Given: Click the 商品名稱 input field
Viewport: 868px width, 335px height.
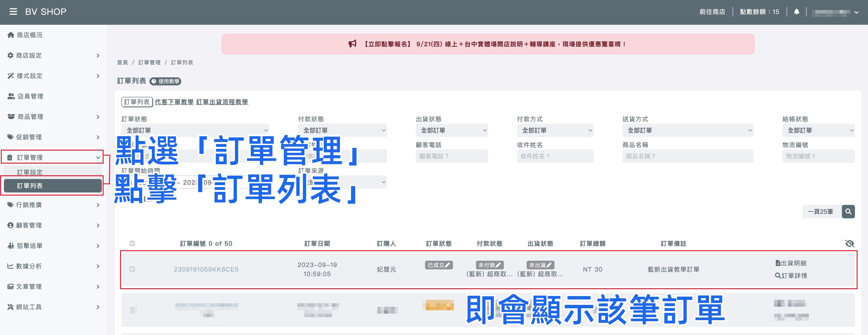Looking at the screenshot, I should (688, 156).
